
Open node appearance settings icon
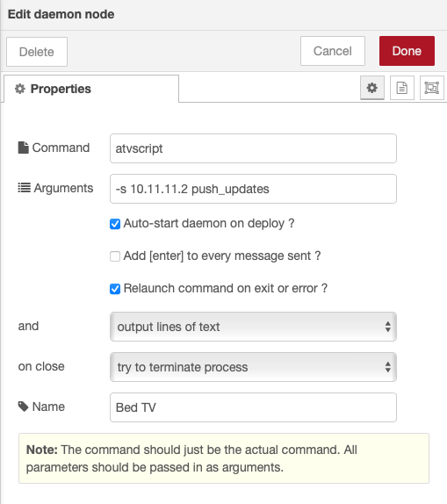(431, 88)
